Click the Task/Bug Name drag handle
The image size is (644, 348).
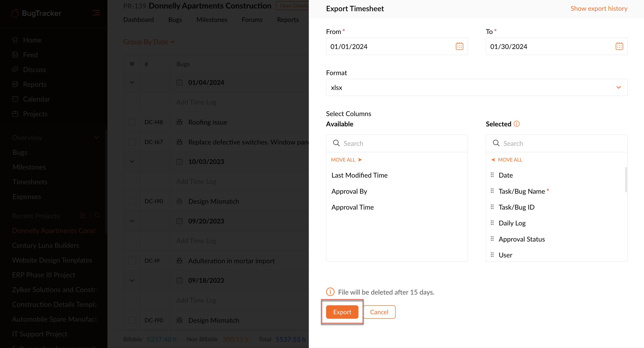point(492,191)
